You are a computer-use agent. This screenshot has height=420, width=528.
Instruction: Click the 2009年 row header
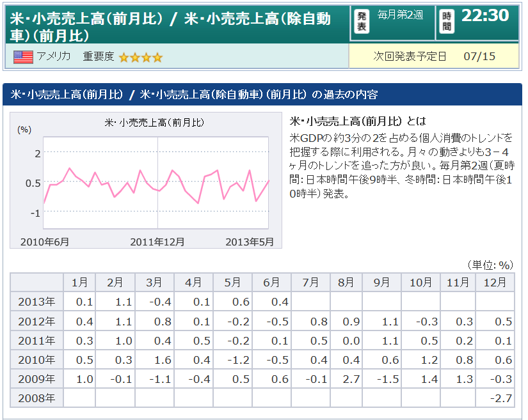[36, 378]
